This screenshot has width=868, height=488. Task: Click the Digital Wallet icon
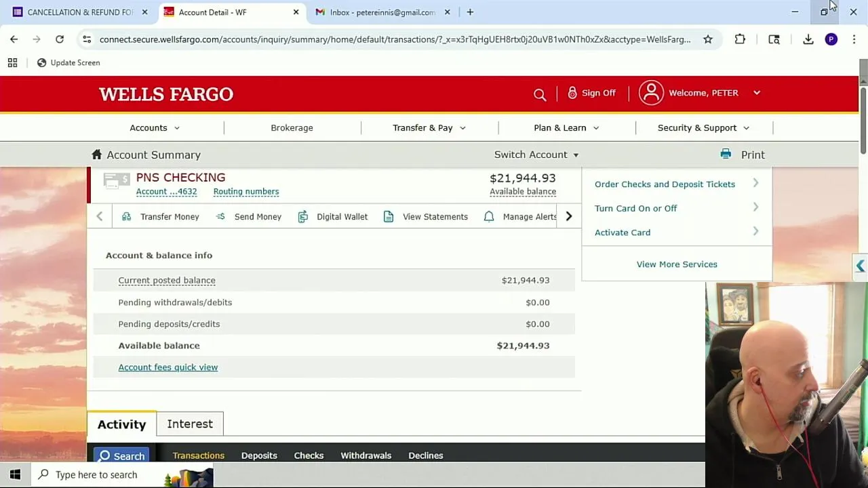302,216
